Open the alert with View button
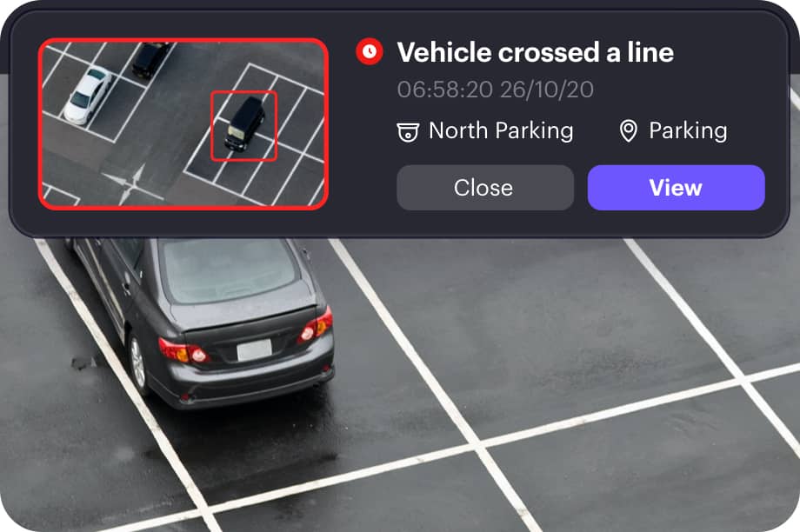Image resolution: width=800 pixels, height=532 pixels. [676, 187]
